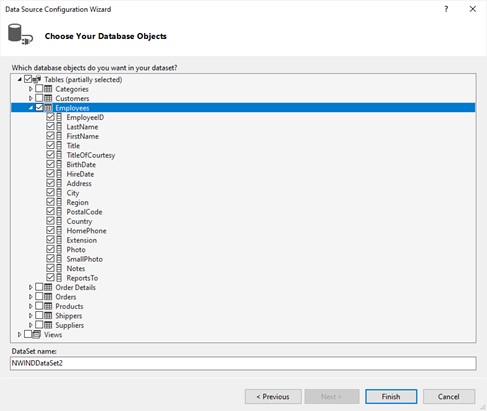Uncheck the Extension column checkbox
The height and width of the screenshot is (411, 487).
50,240
